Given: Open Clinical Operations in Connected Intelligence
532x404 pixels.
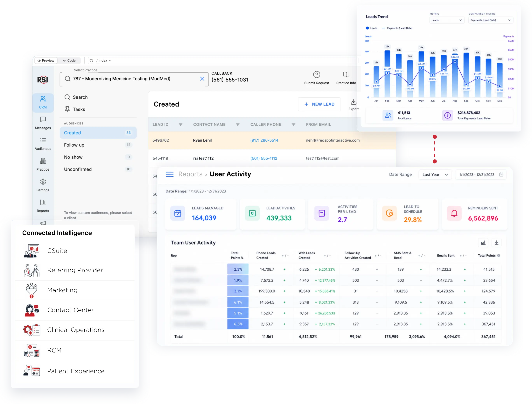Looking at the screenshot, I should pos(74,330).
